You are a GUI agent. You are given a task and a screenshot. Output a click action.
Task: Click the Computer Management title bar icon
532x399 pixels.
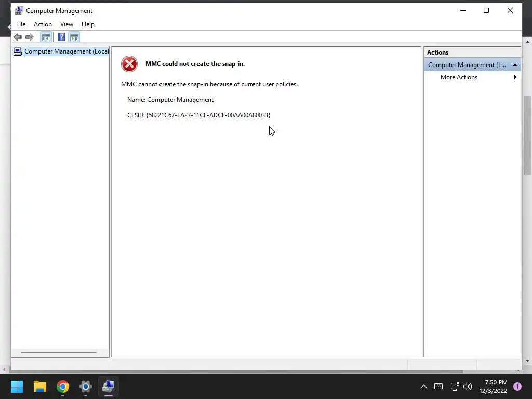tap(19, 10)
